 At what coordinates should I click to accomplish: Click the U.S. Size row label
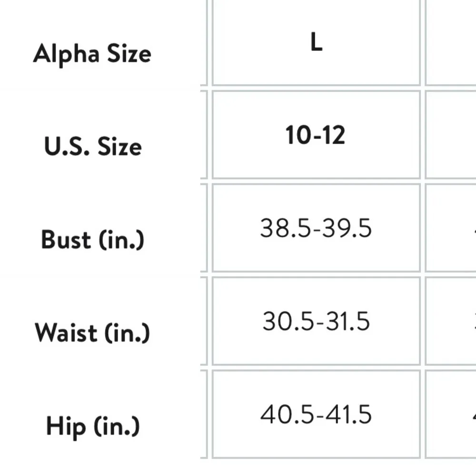coord(93,146)
